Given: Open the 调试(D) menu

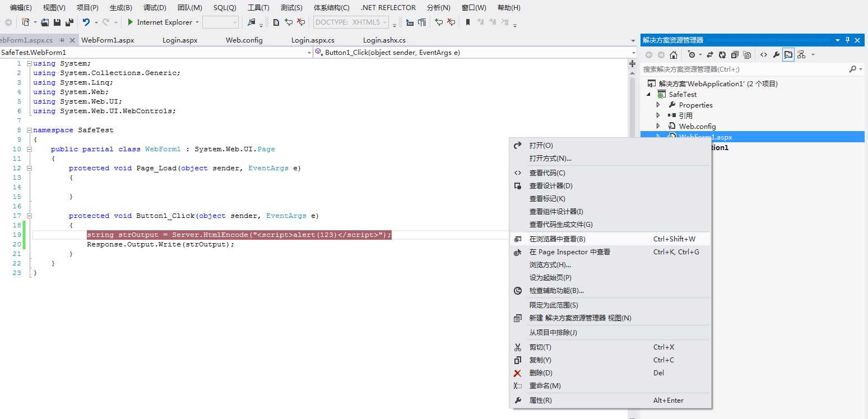Looking at the screenshot, I should 155,8.
